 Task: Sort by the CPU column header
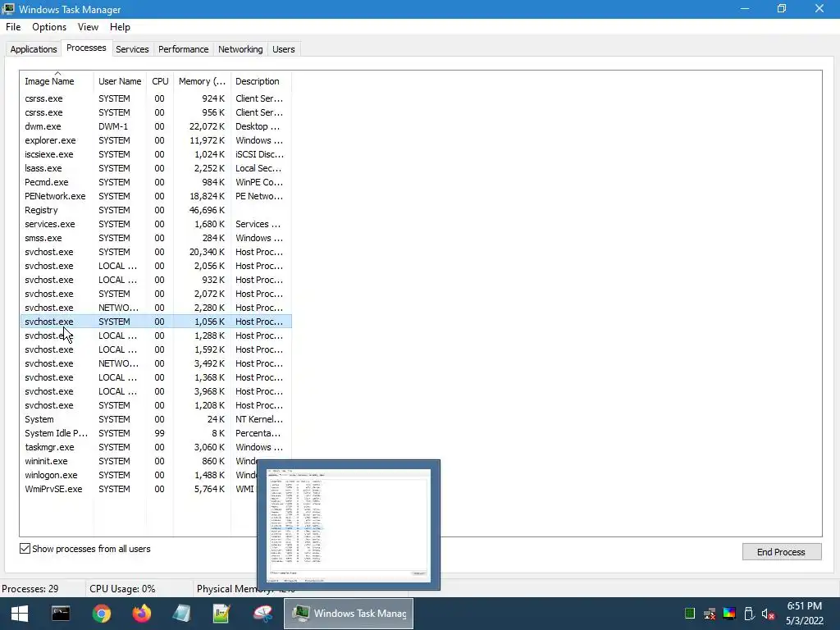pos(160,81)
